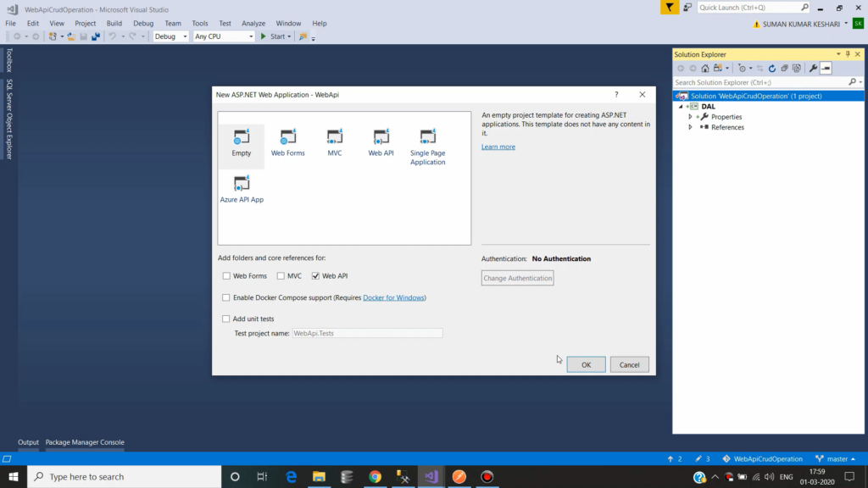Pick the Azure API App template
868x488 pixels.
point(242,189)
